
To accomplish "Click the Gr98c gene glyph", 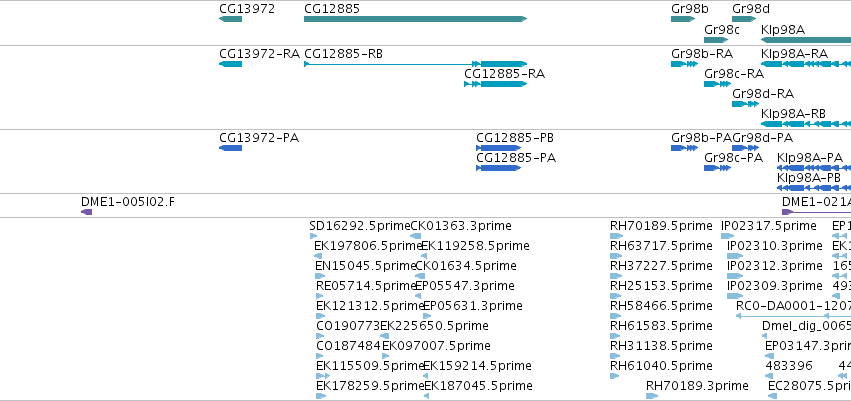I will pyautogui.click(x=716, y=40).
